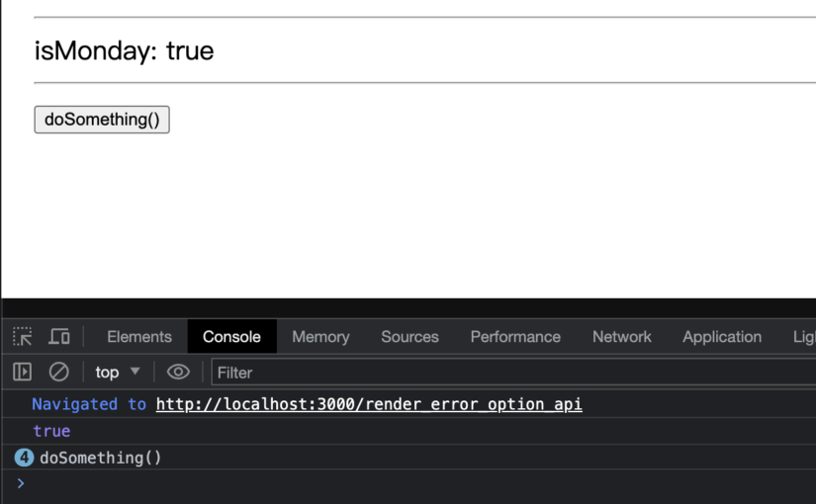Clear the console with the clear icon
The height and width of the screenshot is (504, 816).
pyautogui.click(x=59, y=373)
